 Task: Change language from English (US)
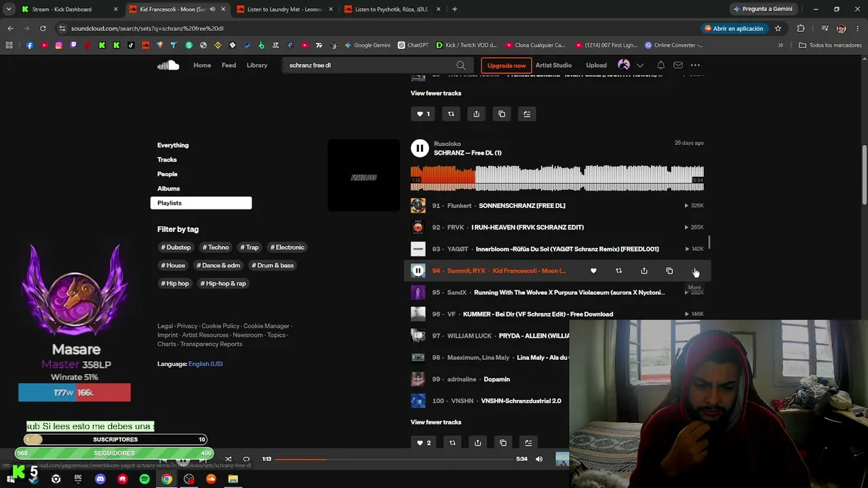click(205, 364)
